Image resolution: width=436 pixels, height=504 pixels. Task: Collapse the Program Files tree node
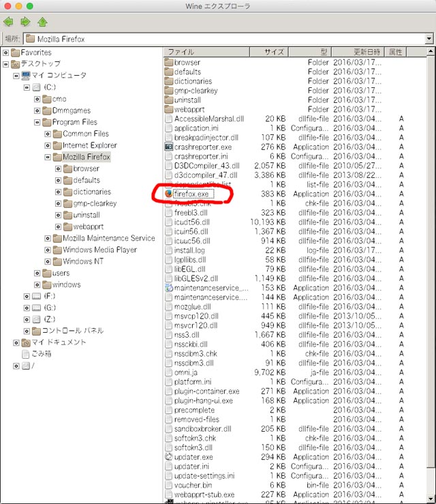[37, 122]
